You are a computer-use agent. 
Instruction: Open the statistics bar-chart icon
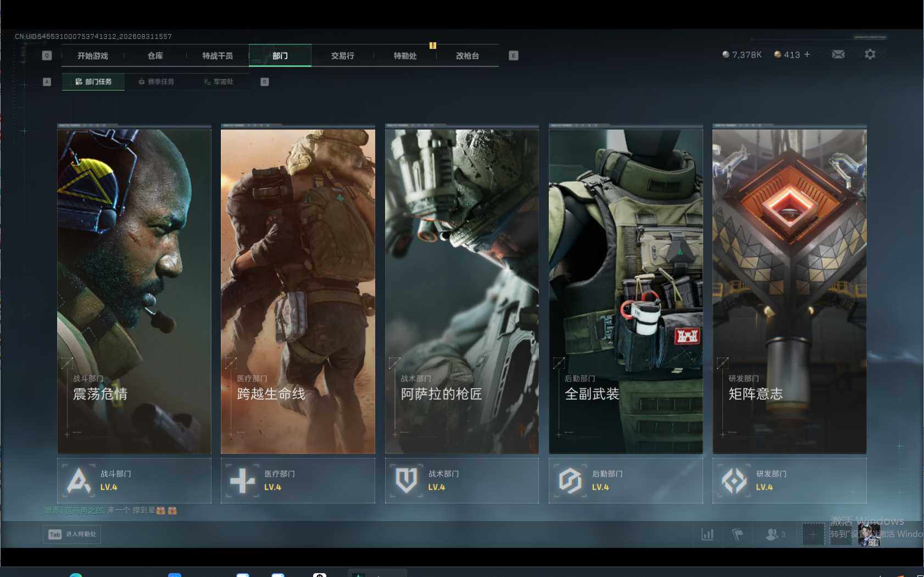click(708, 534)
